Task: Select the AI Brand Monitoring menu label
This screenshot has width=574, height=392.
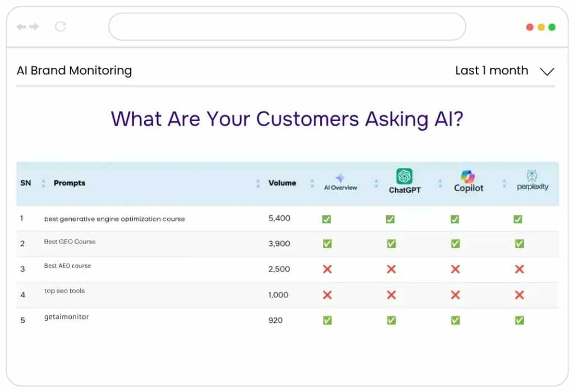Action: coord(73,71)
